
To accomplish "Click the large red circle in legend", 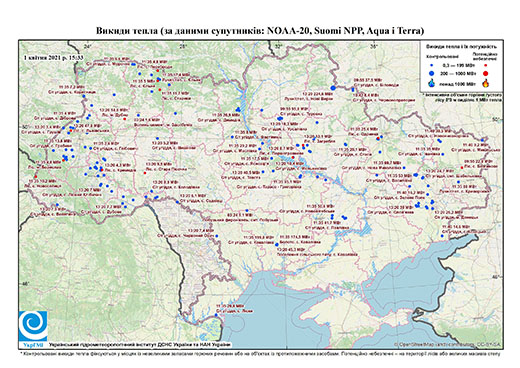I will point(486,73).
